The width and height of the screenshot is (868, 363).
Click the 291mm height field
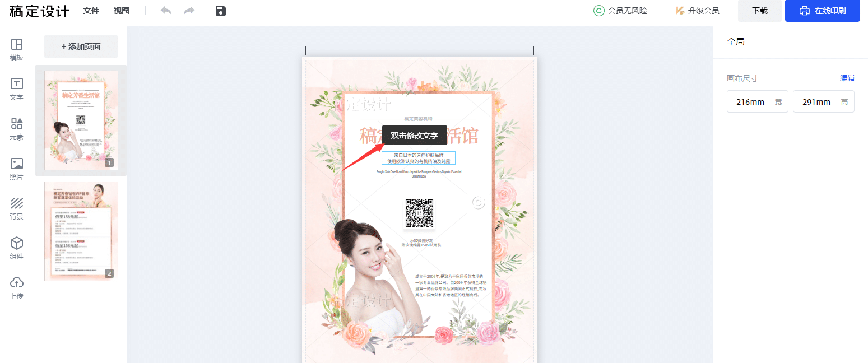click(x=823, y=101)
